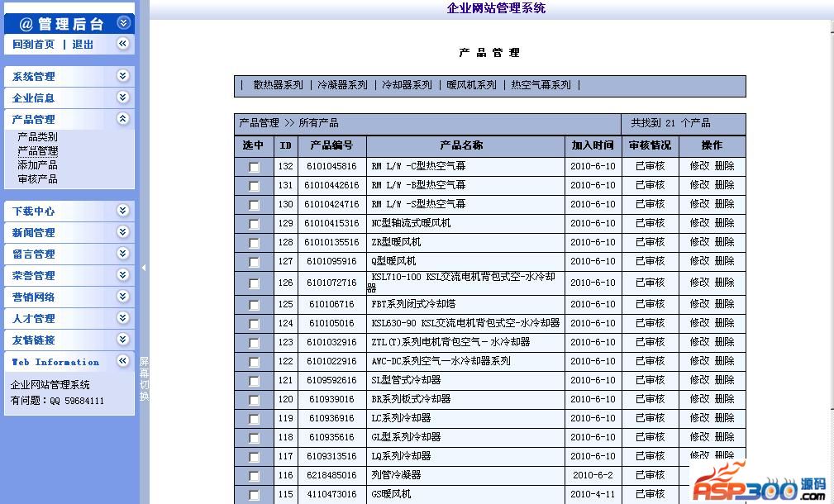Expand the 企业信息 menu section
The height and width of the screenshot is (504, 834).
tap(123, 97)
